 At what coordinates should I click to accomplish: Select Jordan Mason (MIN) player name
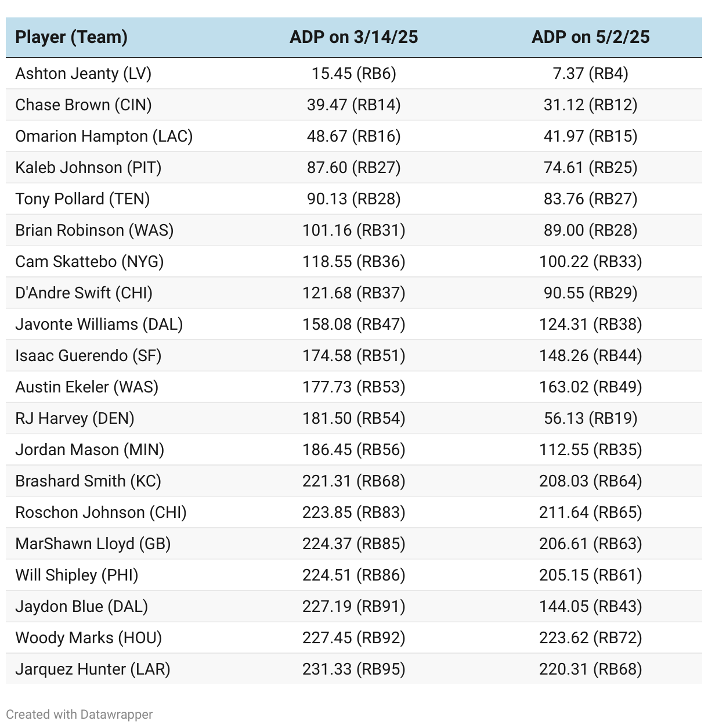click(89, 450)
